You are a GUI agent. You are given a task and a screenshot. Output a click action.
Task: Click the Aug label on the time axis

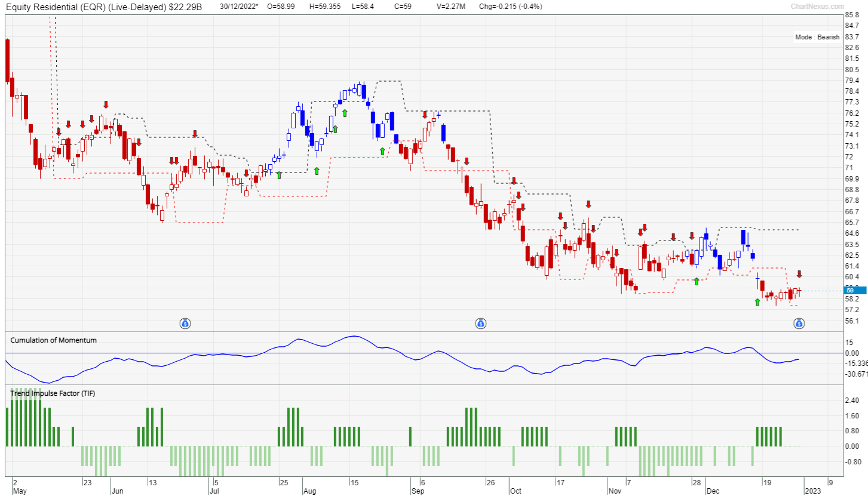click(309, 491)
